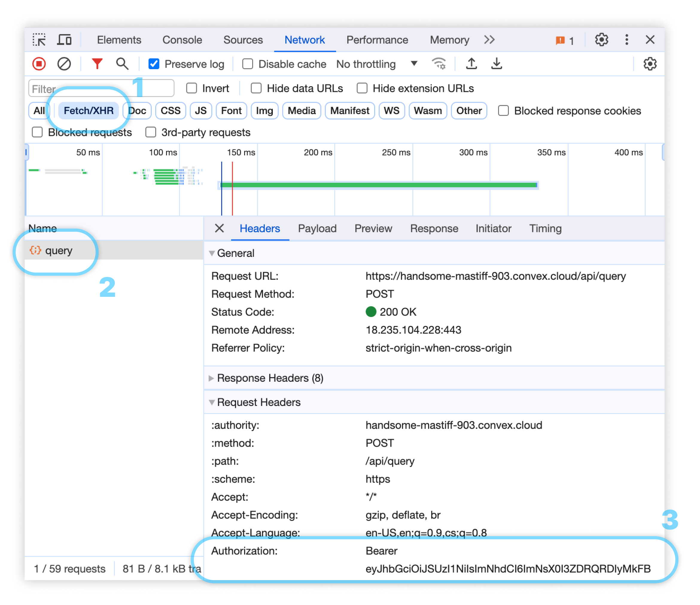Image resolution: width=700 pixels, height=605 pixels.
Task: Apply the Fetch/XHR request filter
Action: (89, 110)
